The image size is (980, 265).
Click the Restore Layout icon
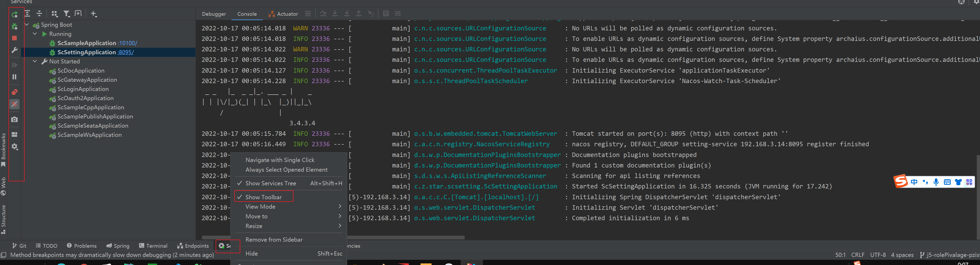(x=14, y=134)
